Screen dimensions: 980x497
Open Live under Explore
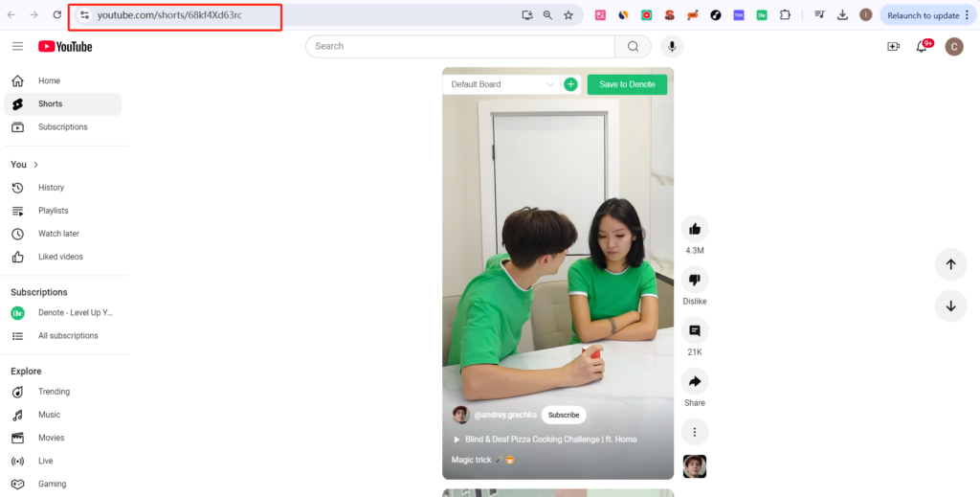tap(62, 461)
